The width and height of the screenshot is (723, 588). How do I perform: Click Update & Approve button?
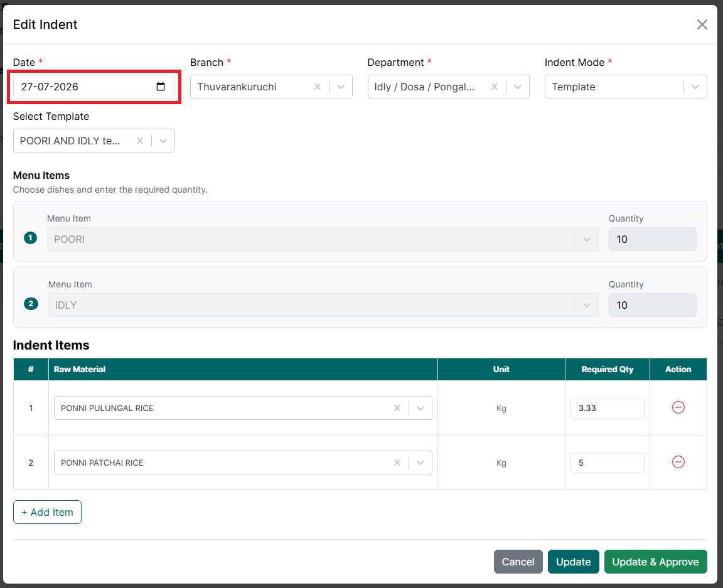coord(655,562)
